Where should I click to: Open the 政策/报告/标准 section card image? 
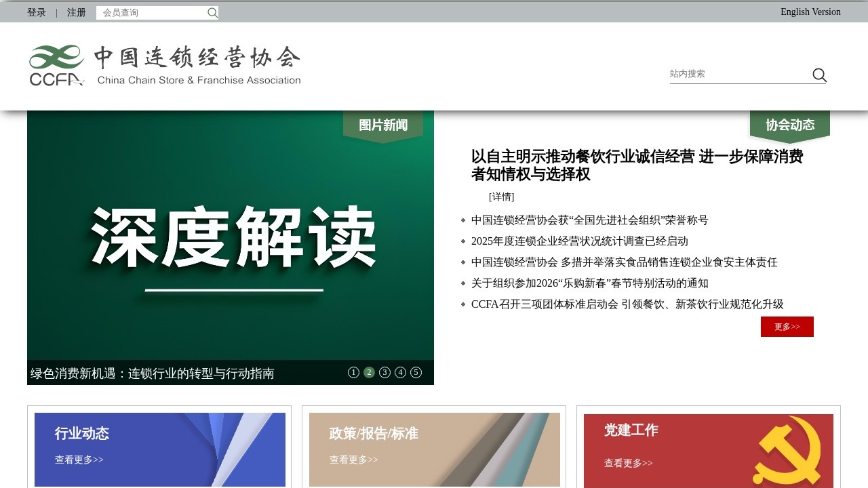[435, 449]
